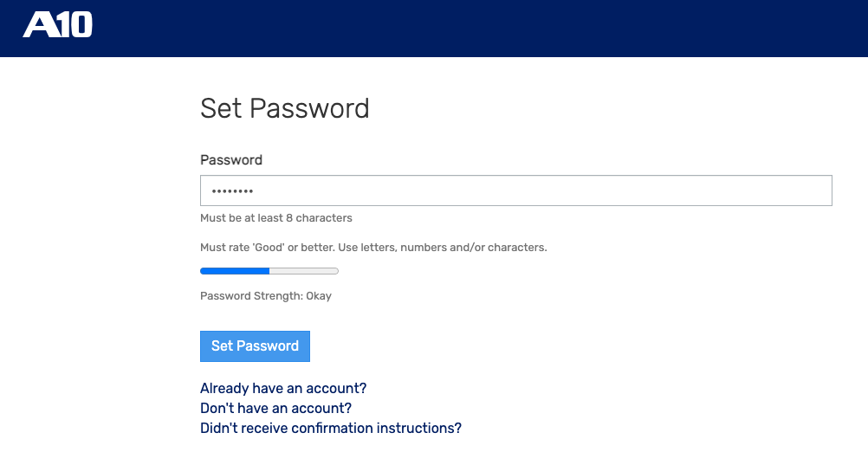Click the "Must be at least 8 characters" hint
This screenshot has height=465, width=868.
pos(275,217)
